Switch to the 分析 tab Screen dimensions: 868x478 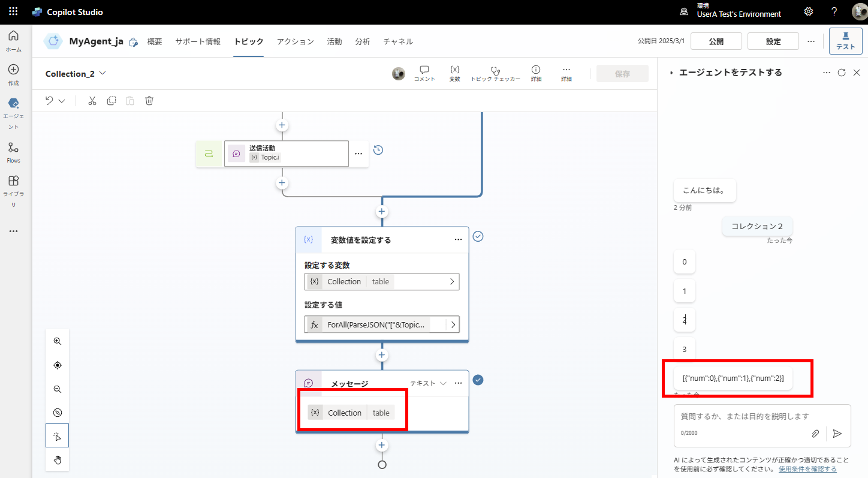(362, 41)
